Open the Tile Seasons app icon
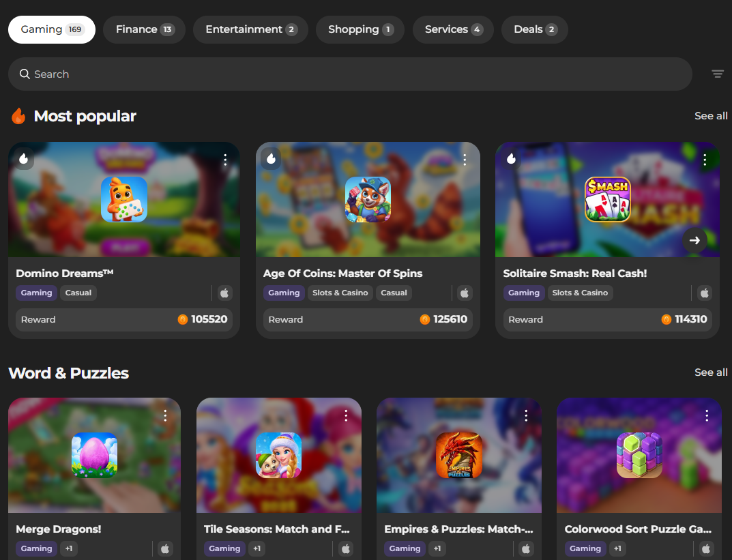This screenshot has width=732, height=560. click(x=279, y=455)
